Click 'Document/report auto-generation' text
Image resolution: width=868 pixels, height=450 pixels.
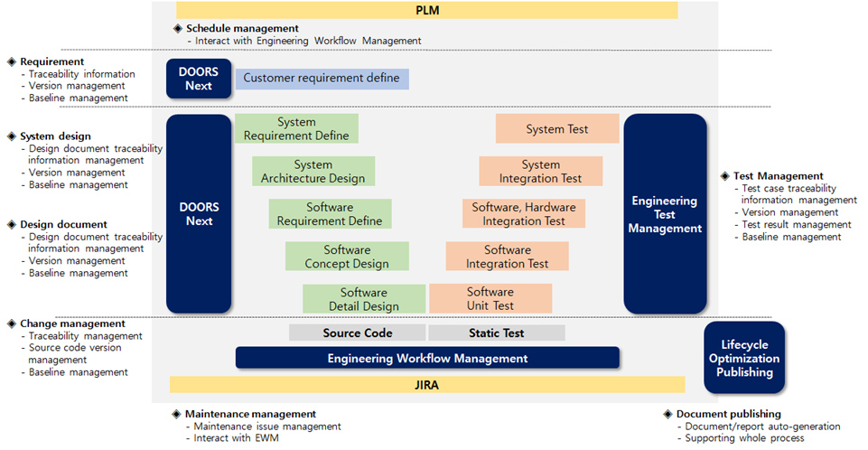coord(763,427)
